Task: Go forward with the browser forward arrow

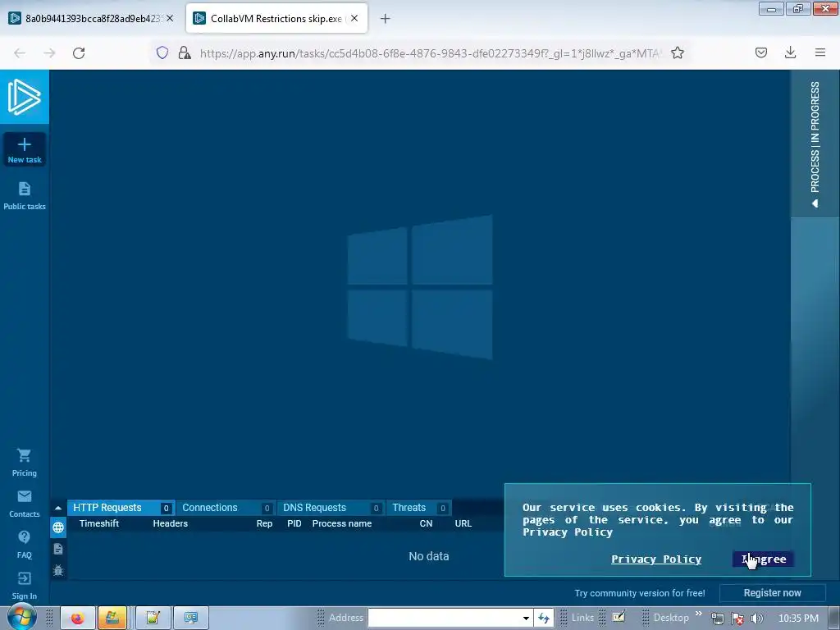Action: pyautogui.click(x=49, y=53)
